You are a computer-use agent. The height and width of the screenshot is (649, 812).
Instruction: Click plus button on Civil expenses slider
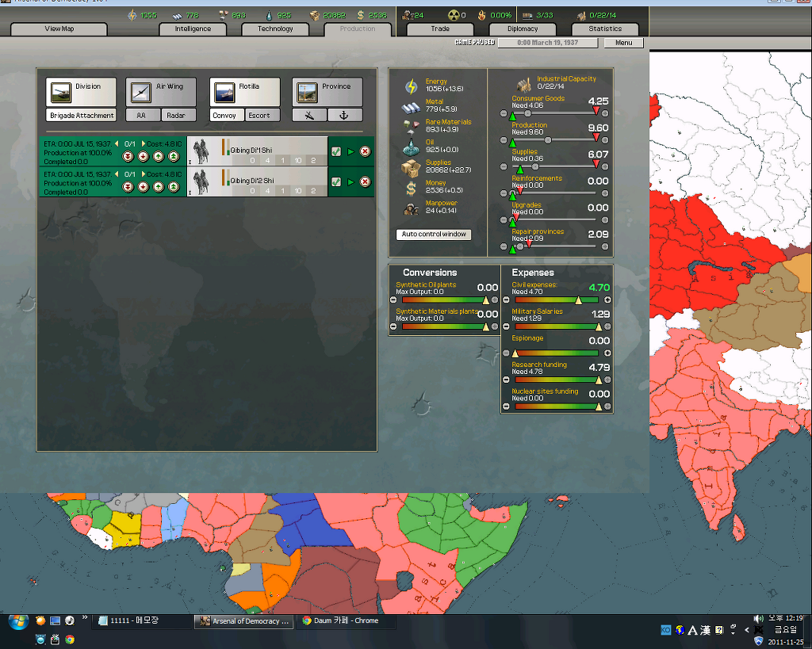(x=607, y=300)
